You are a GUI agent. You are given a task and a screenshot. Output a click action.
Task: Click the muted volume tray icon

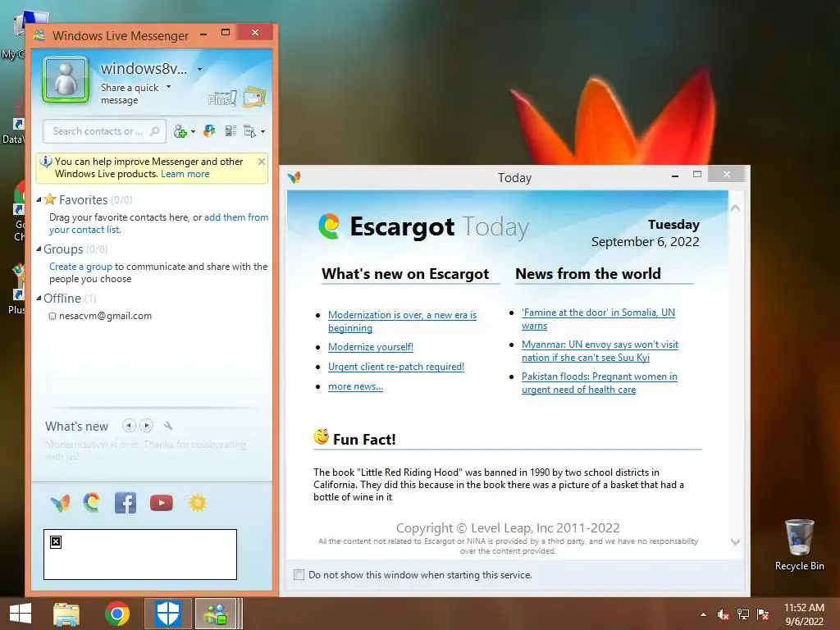(724, 614)
